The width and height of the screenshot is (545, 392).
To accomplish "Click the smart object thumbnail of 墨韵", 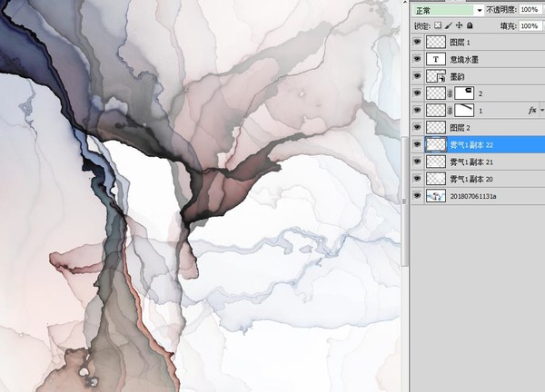I will coord(436,76).
